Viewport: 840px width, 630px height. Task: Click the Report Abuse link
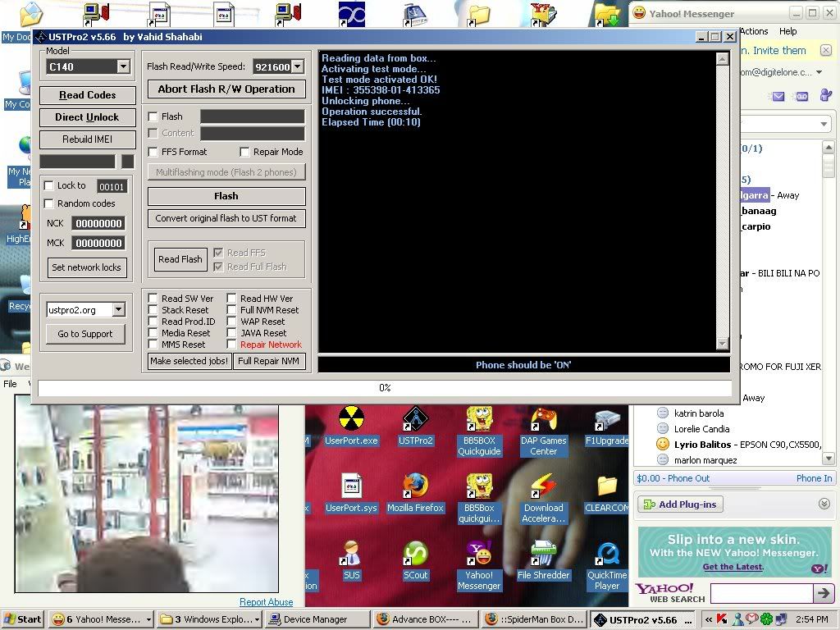[267, 602]
